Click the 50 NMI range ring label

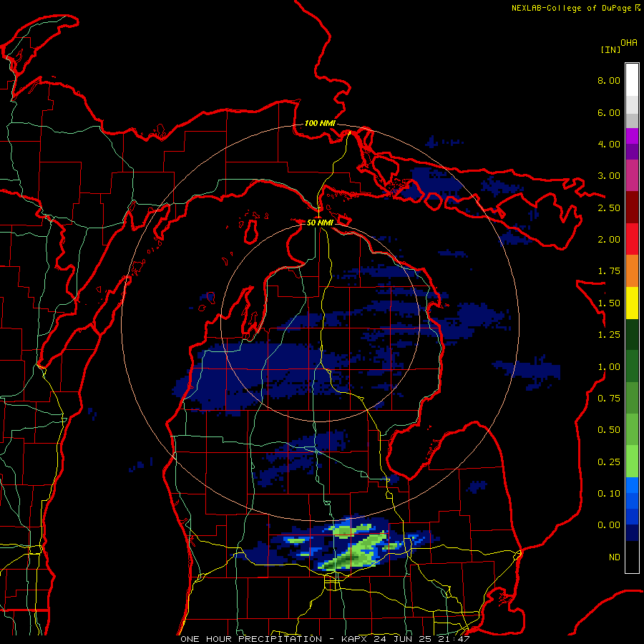point(320,223)
